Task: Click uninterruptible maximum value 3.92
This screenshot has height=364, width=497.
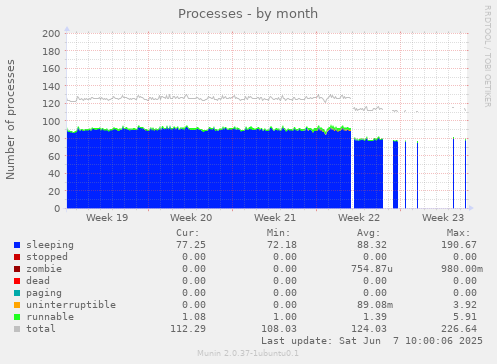Action: [x=465, y=305]
